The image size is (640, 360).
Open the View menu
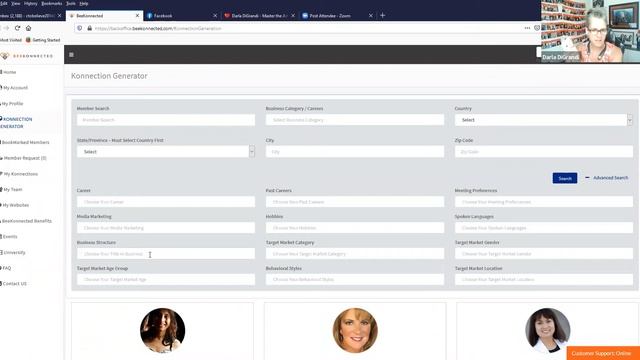(x=16, y=3)
